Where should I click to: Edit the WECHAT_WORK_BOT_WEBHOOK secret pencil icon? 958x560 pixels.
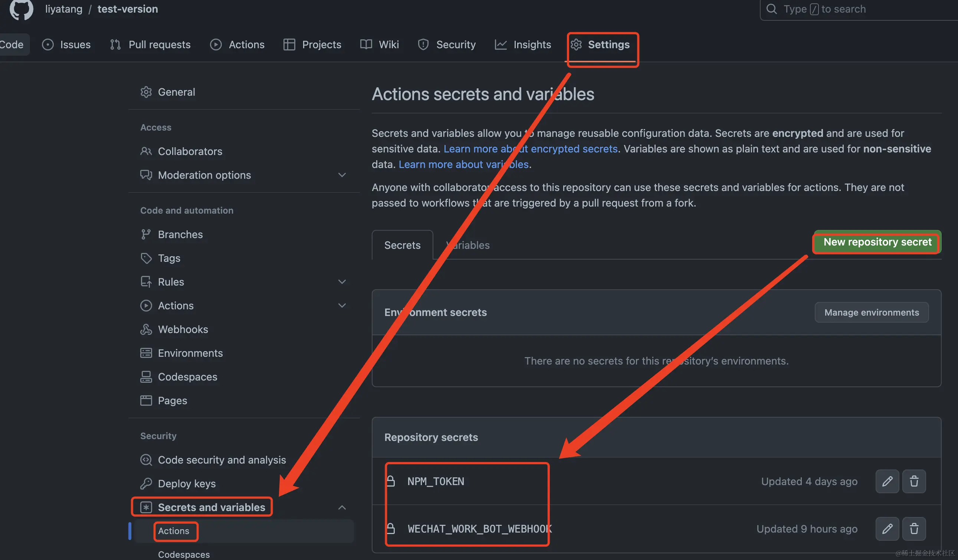click(887, 528)
